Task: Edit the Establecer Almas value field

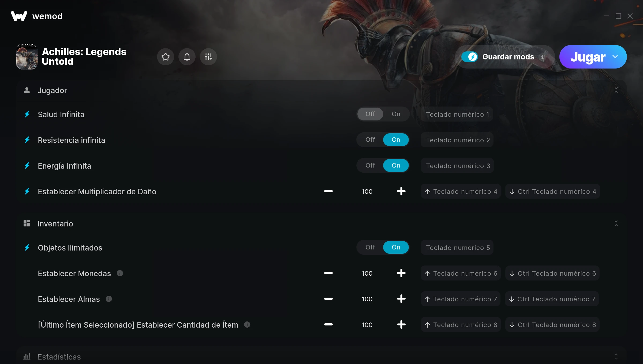Action: click(x=367, y=299)
